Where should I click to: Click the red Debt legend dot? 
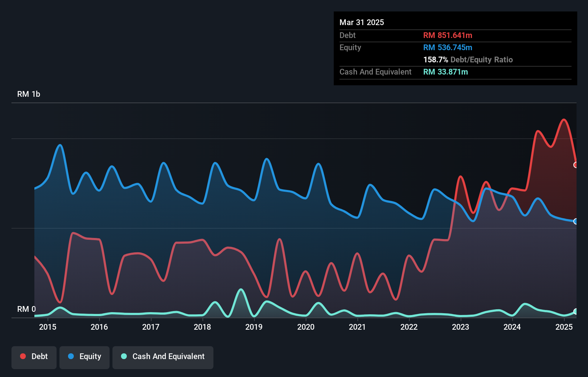(23, 356)
